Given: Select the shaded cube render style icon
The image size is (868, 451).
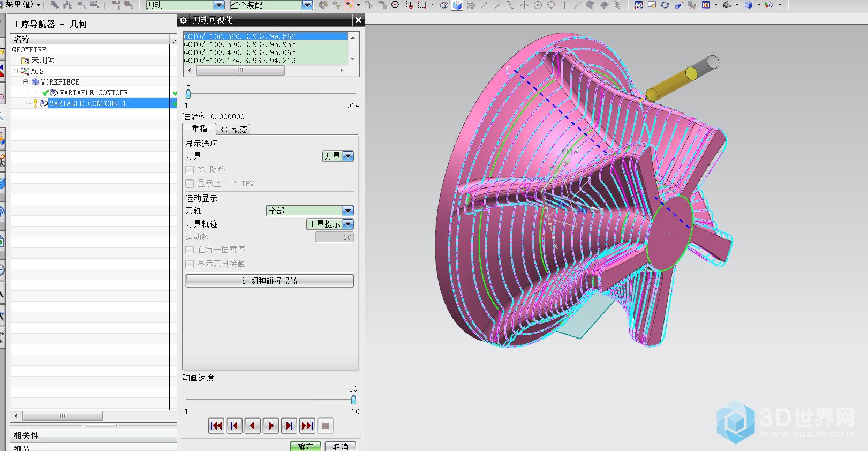Looking at the screenshot, I should pyautogui.click(x=457, y=5).
